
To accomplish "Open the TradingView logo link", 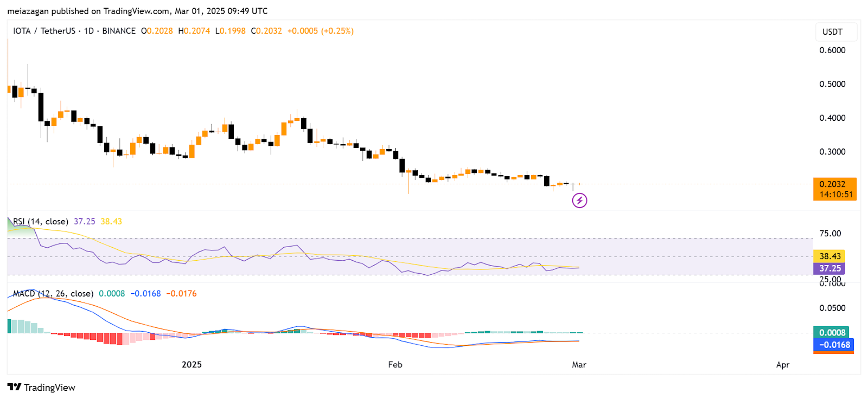I will (41, 387).
